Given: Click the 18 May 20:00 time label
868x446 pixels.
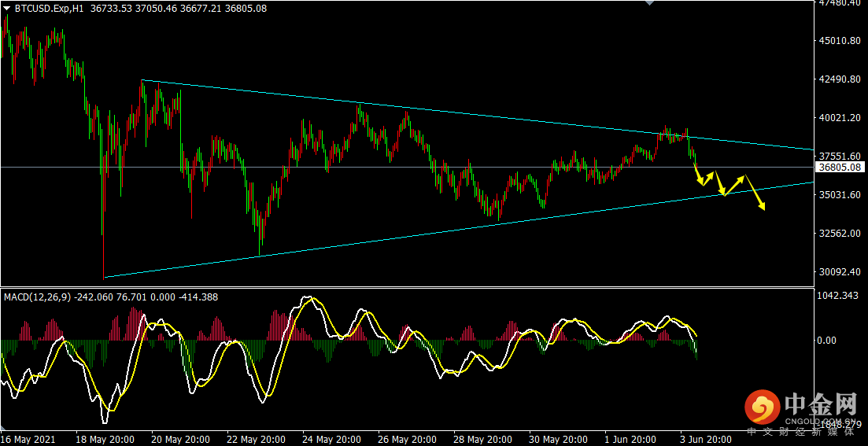Looking at the screenshot, I should 105,439.
